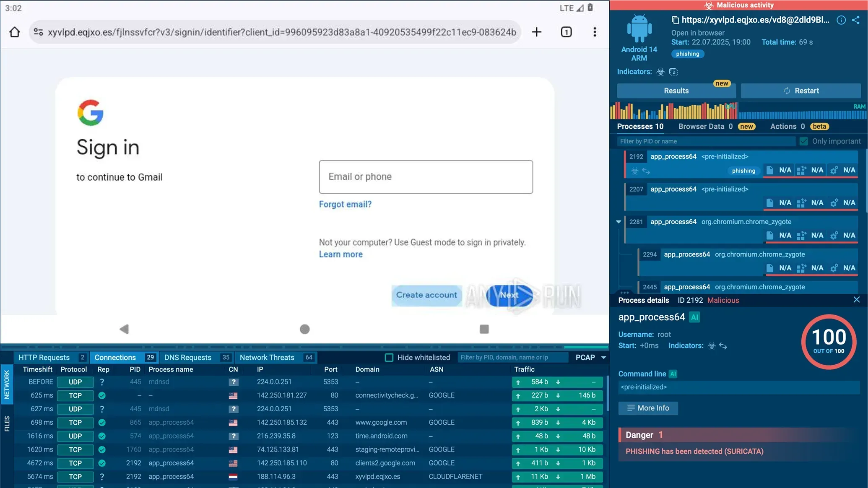This screenshot has width=868, height=488.
Task: Open browser three-dot overflow menu
Action: click(x=595, y=32)
